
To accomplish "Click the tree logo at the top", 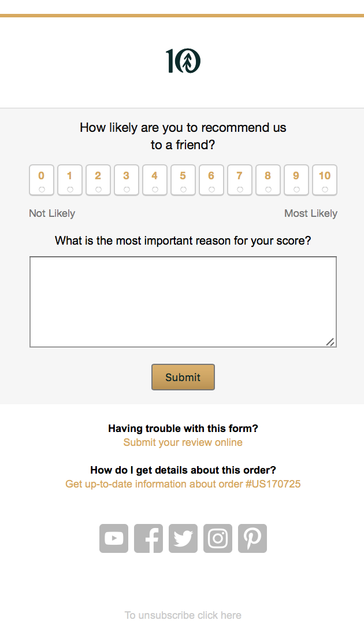I will coord(183,60).
